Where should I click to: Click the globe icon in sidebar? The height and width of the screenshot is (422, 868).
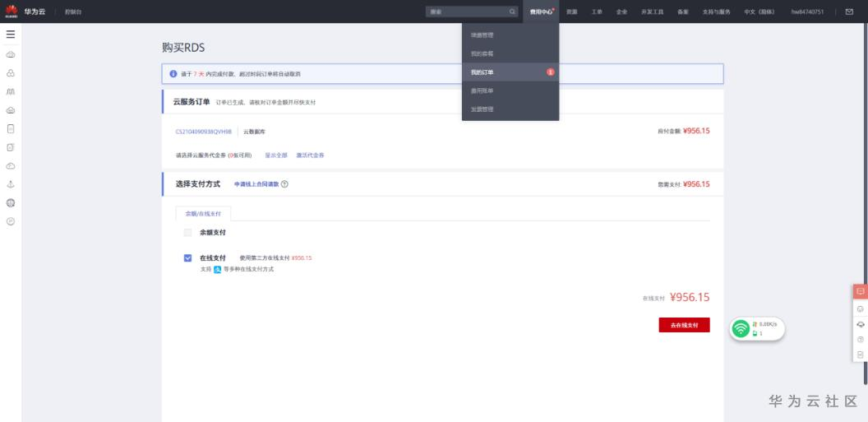point(11,202)
